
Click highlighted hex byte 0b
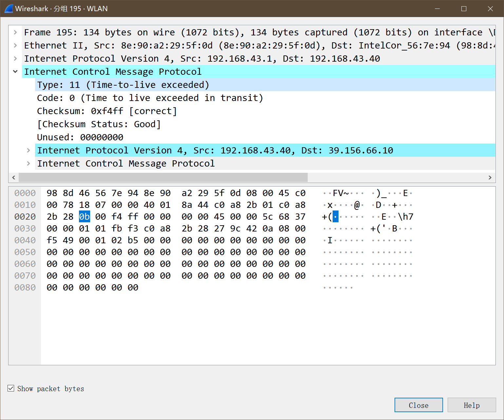(85, 217)
